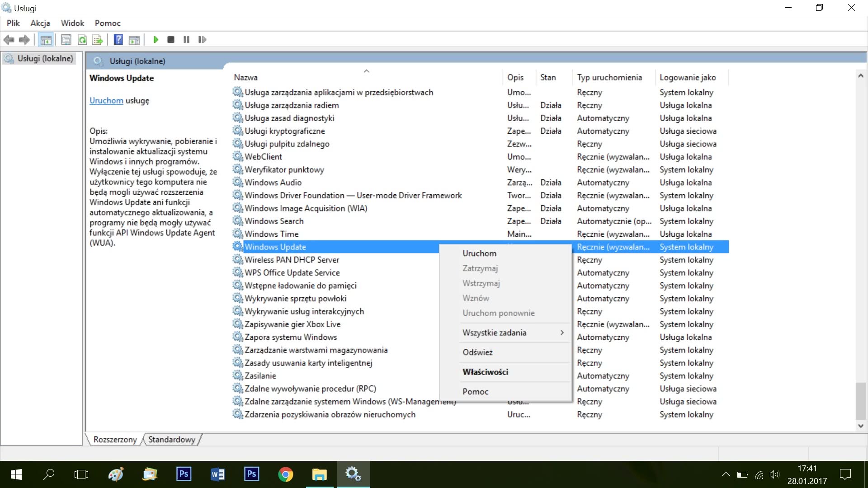The width and height of the screenshot is (868, 488).
Task: Open the Help toolbar icon
Action: tap(118, 40)
